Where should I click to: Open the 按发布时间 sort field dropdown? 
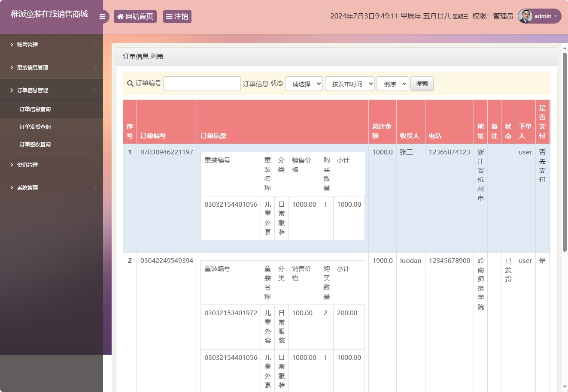click(x=350, y=84)
